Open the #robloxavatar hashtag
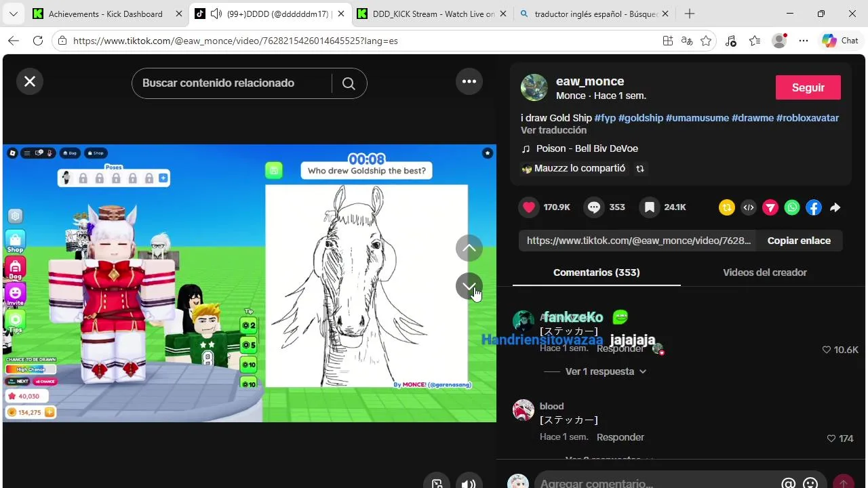The height and width of the screenshot is (488, 868). tap(808, 118)
